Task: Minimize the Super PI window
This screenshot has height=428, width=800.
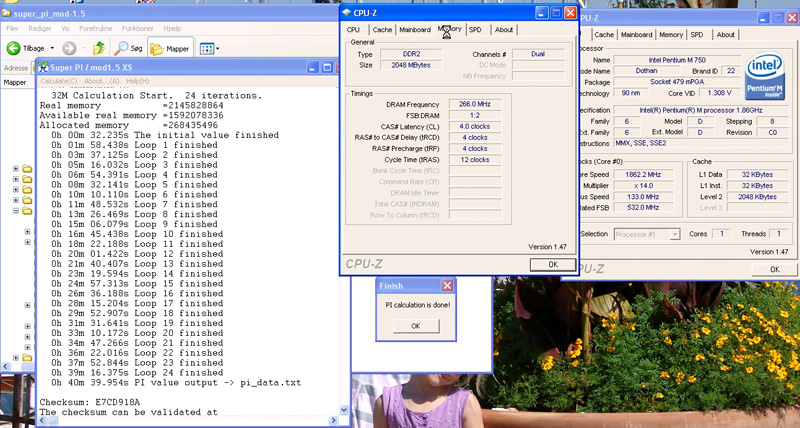Action: point(313,67)
